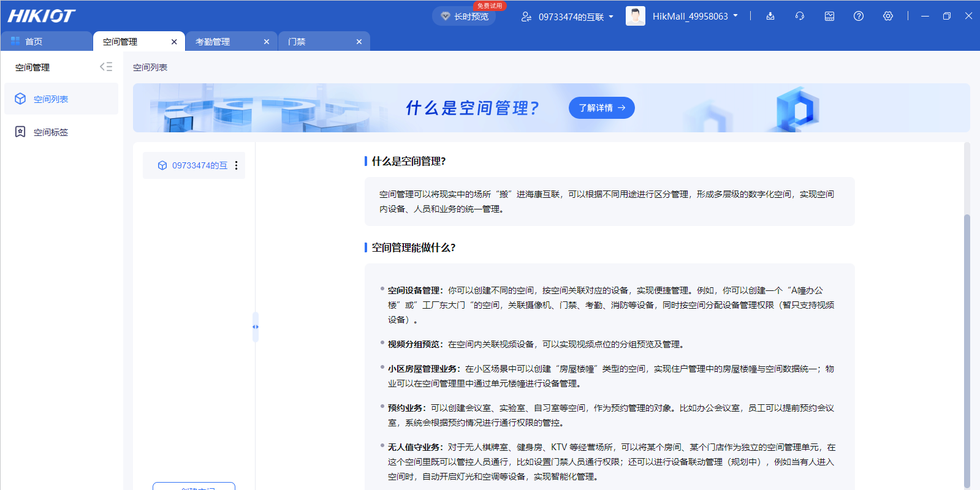
Task: Collapse the 空间管理 sidebar menu
Action: [x=106, y=67]
